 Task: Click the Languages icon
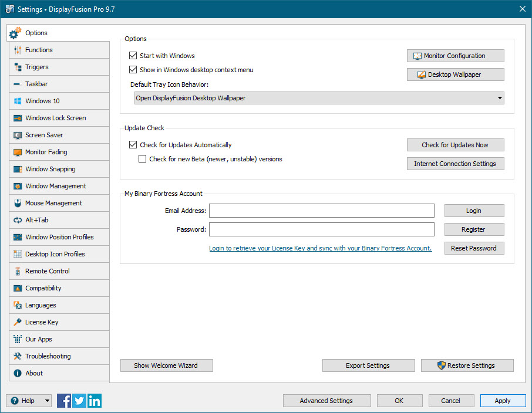[x=18, y=305]
